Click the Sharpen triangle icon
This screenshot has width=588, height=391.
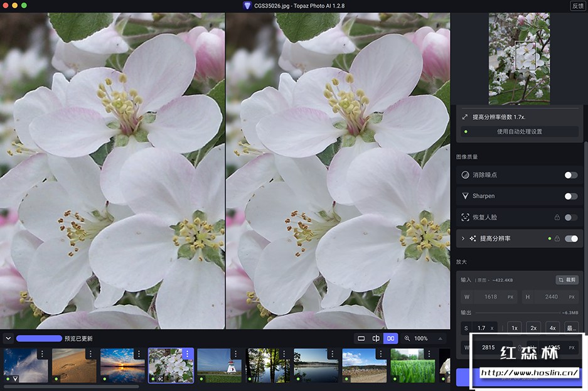pos(466,196)
